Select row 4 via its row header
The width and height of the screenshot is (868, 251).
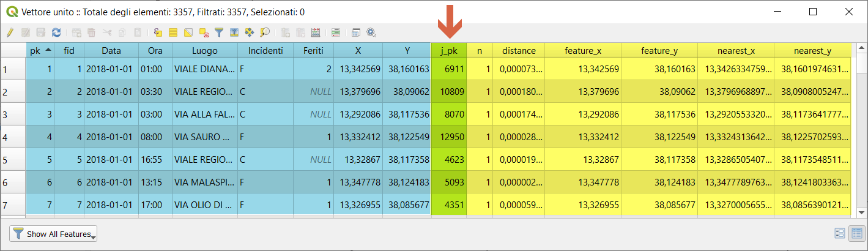pos(13,137)
